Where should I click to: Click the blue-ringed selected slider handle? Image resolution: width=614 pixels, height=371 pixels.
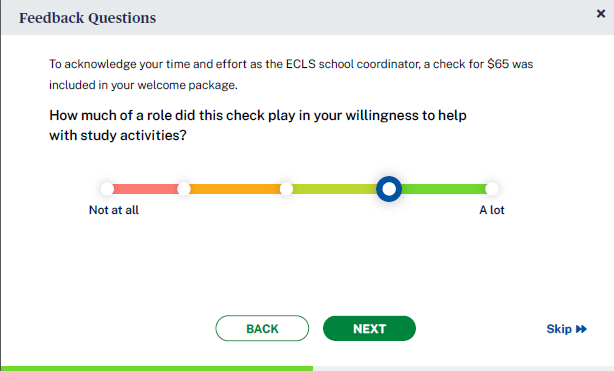(389, 189)
